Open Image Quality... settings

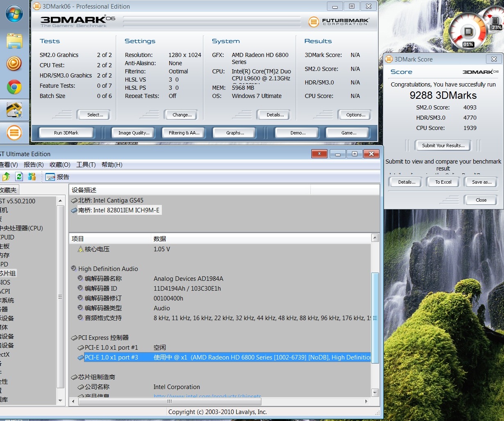click(x=134, y=133)
